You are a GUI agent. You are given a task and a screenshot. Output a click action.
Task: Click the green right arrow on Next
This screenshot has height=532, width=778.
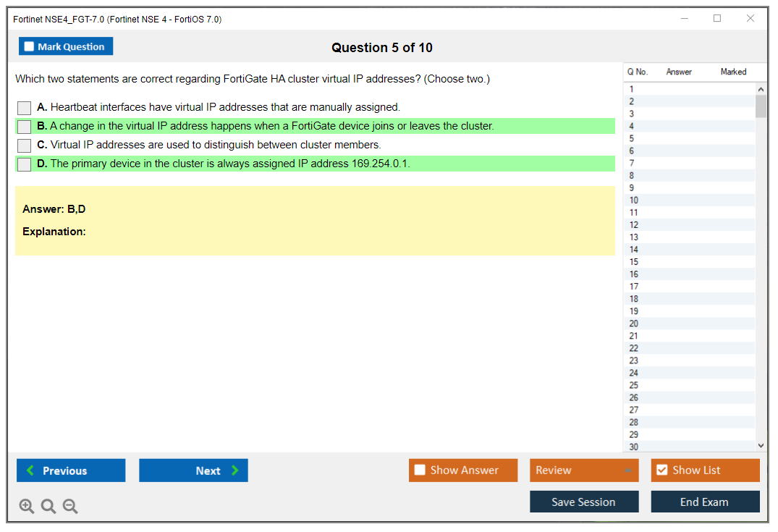pyautogui.click(x=234, y=470)
